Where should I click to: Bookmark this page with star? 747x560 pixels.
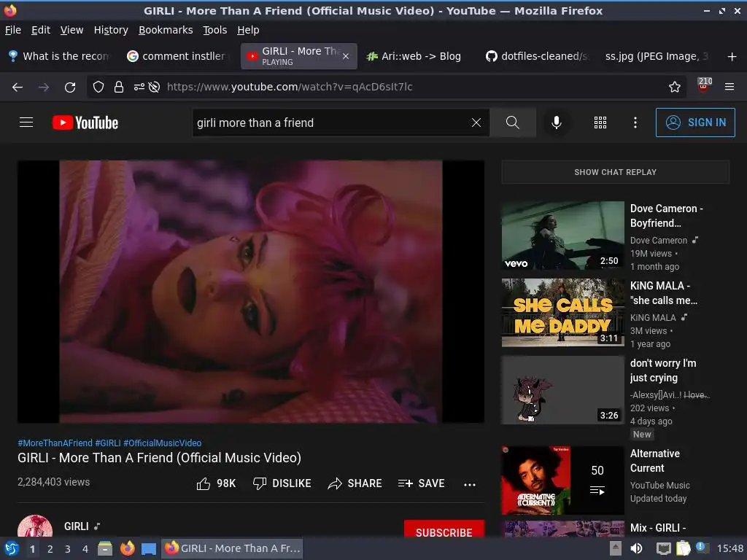tap(675, 87)
